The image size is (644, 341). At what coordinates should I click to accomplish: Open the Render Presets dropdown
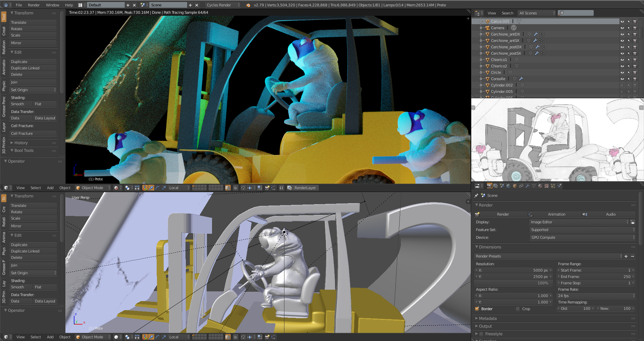(x=548, y=256)
